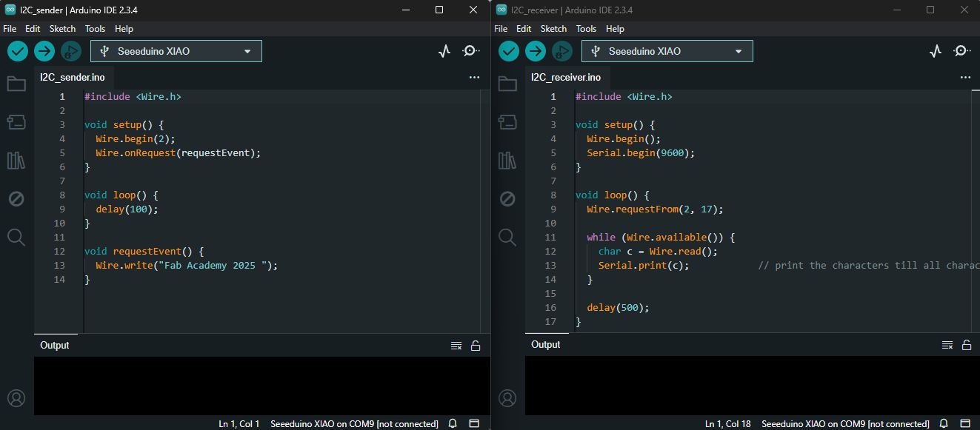Open File menu in I2C_receiver window
The height and width of the screenshot is (430, 980).
coord(501,29)
